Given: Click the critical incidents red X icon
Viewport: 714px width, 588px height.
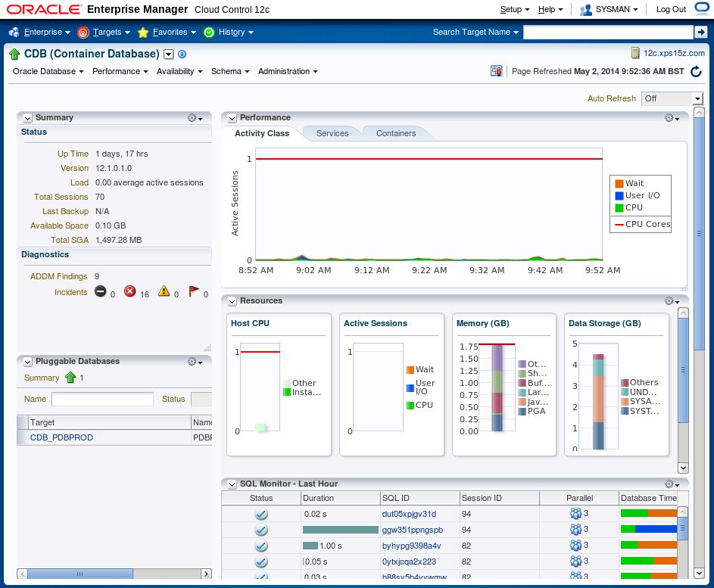Looking at the screenshot, I should [130, 291].
